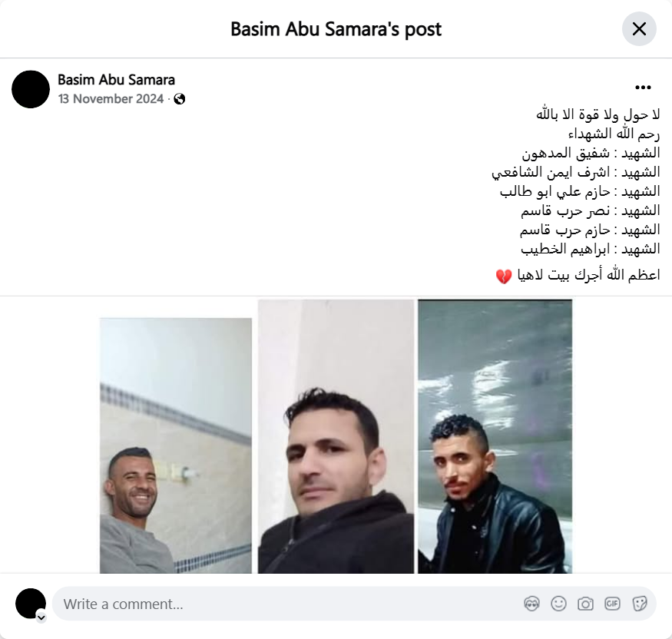Open the right photo of man in leather jacket
Viewport: 672px width, 639px height.
point(495,436)
